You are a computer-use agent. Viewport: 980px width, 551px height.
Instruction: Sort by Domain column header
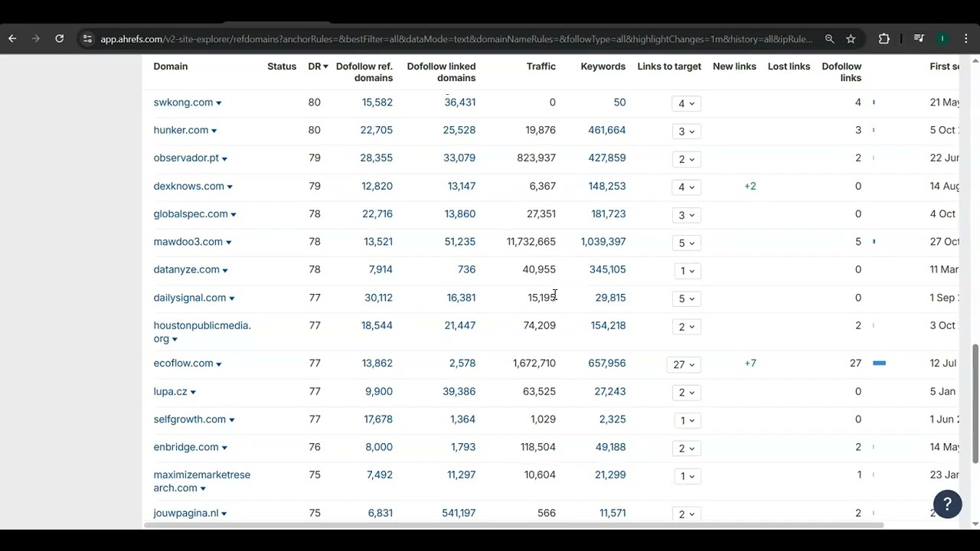point(170,67)
